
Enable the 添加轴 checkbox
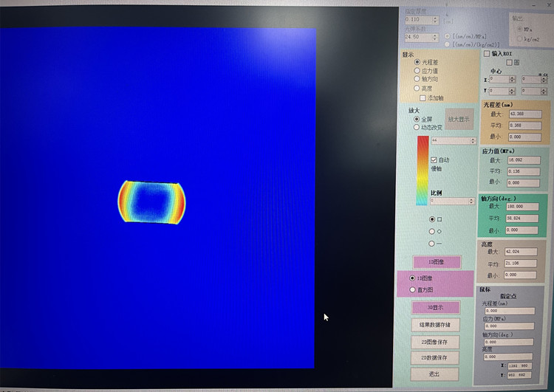coord(423,97)
